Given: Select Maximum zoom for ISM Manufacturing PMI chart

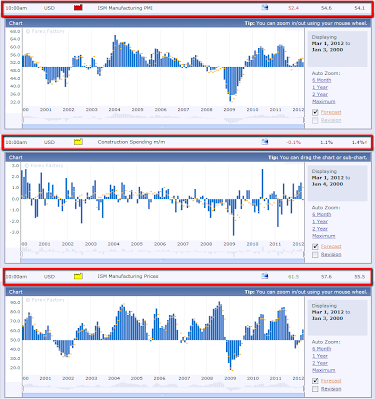Looking at the screenshot, I should [324, 101].
